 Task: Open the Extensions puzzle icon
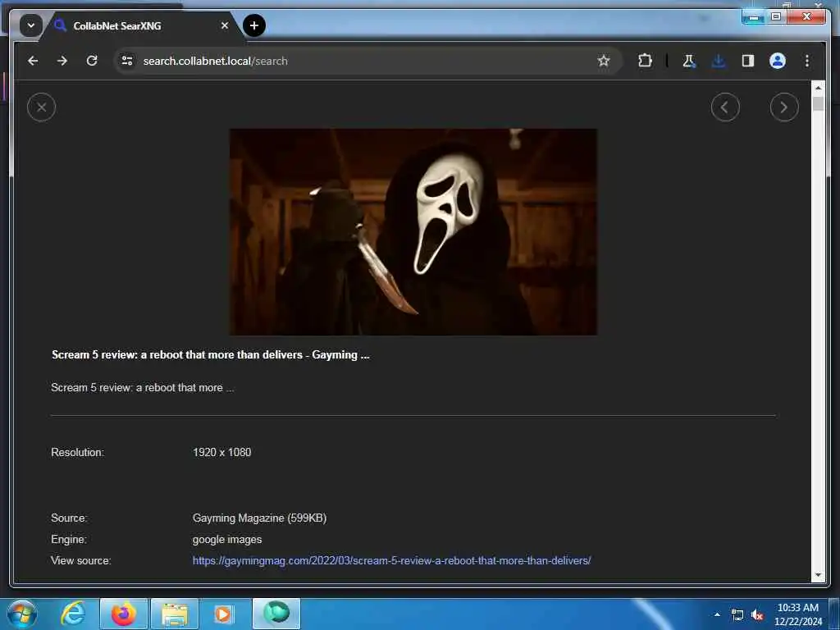(645, 61)
